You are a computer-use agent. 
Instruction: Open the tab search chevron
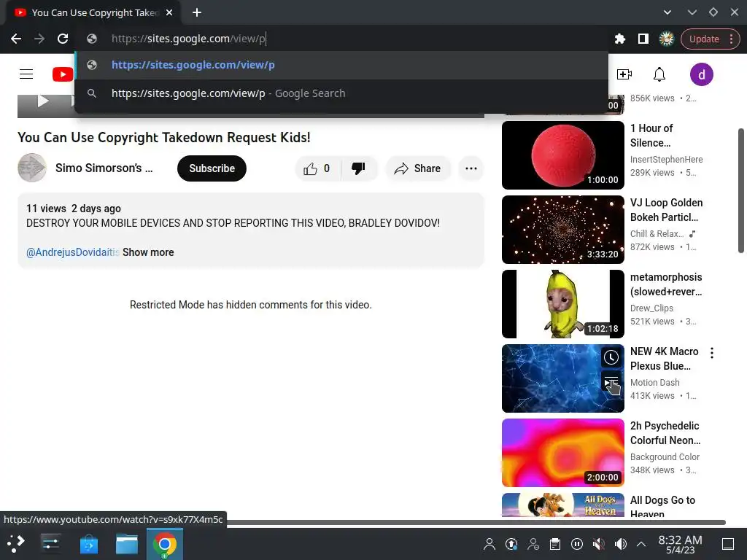tap(667, 12)
